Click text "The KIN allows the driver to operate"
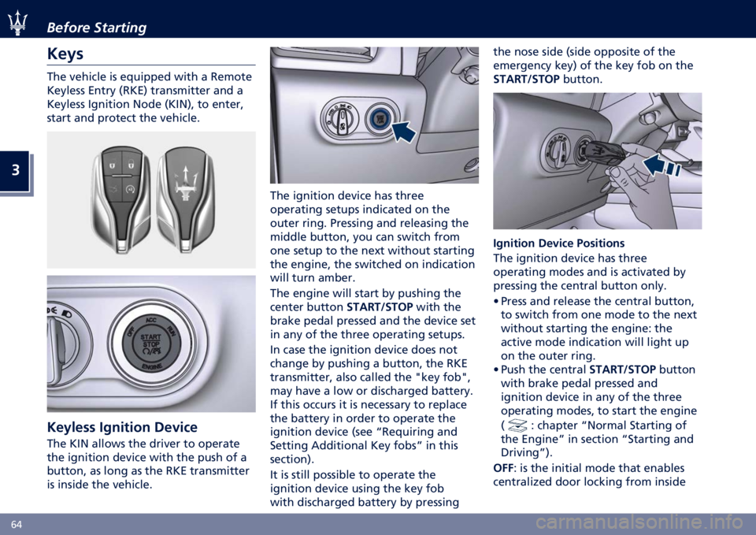This screenshot has height=535, width=756. coord(143,444)
